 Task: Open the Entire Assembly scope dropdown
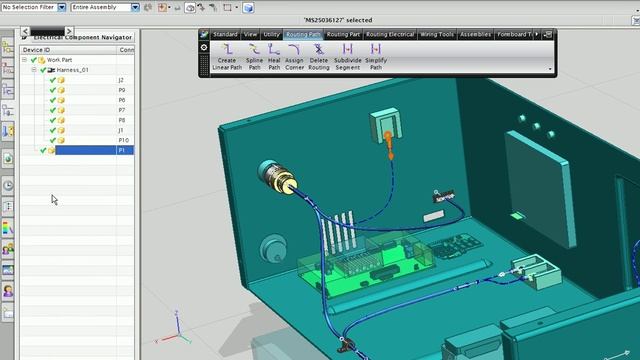[135, 7]
